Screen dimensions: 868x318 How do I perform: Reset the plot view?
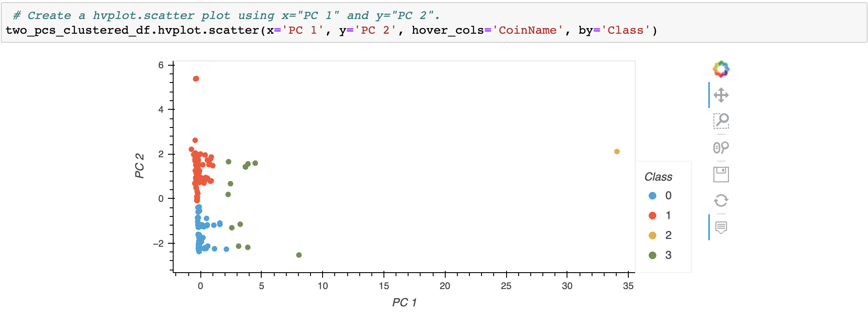(721, 200)
